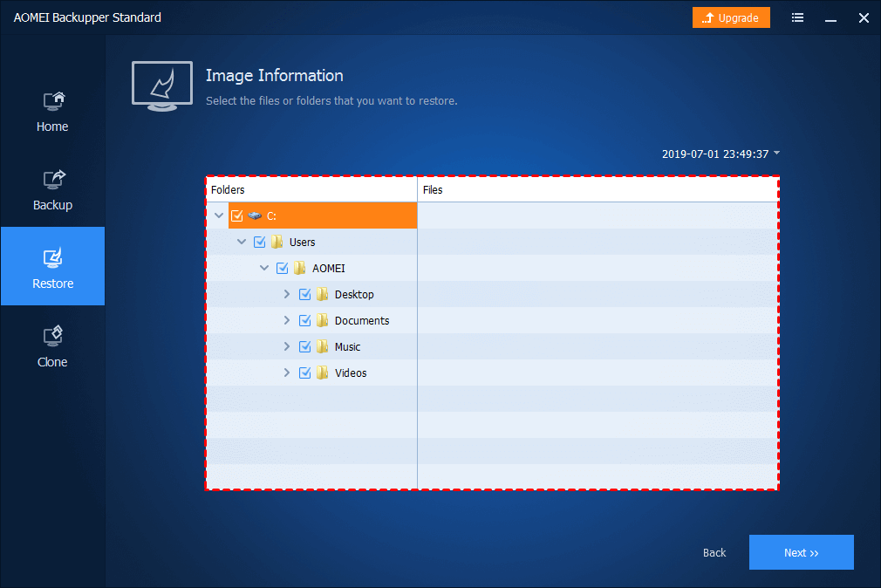Uncheck the Videos folder checkbox
This screenshot has height=588, width=881.
304,373
